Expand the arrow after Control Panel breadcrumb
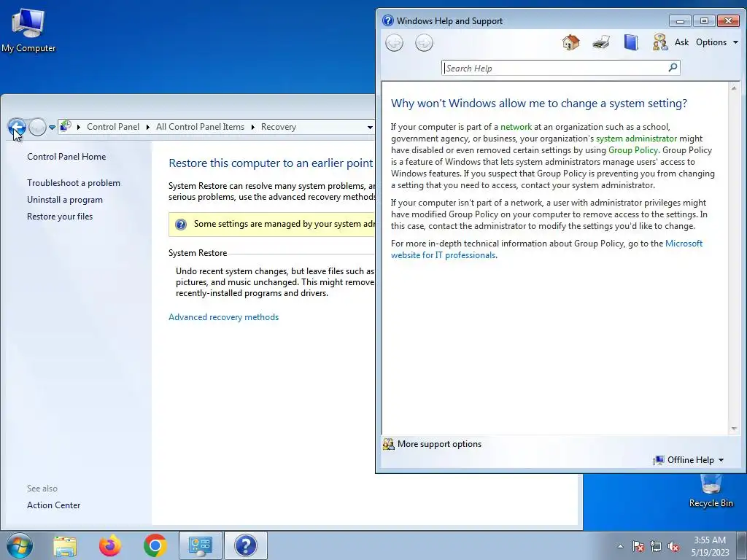This screenshot has height=560, width=747. tap(148, 127)
